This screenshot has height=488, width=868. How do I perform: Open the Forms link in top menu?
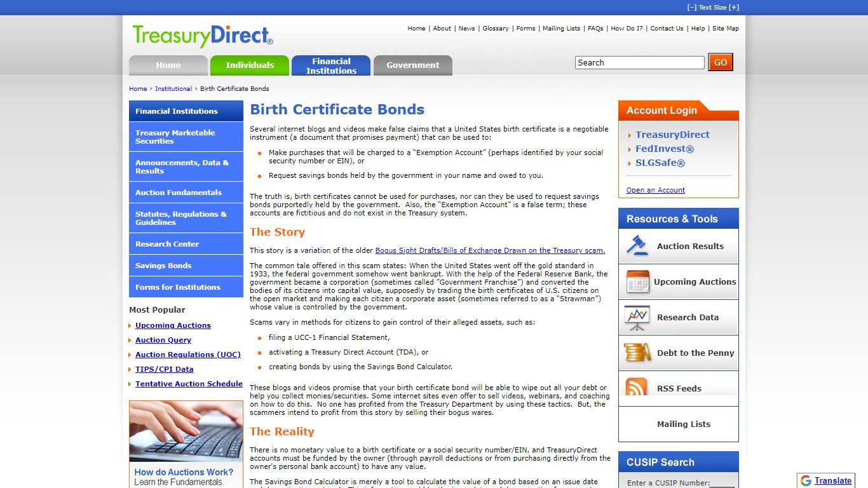(526, 28)
